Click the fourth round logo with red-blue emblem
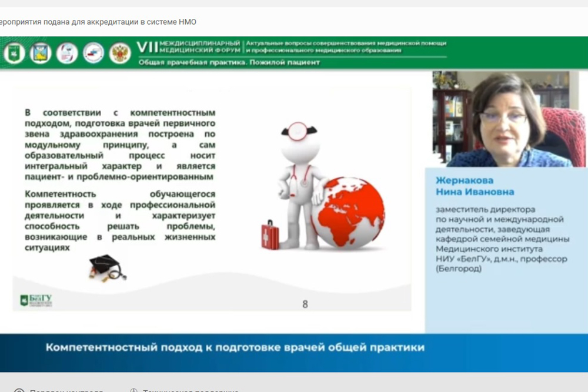 (x=93, y=53)
